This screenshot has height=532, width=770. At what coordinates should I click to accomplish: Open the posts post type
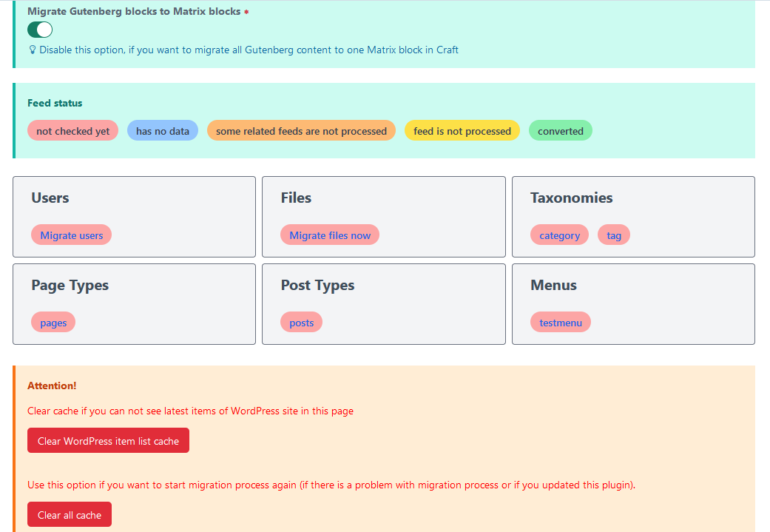click(301, 322)
